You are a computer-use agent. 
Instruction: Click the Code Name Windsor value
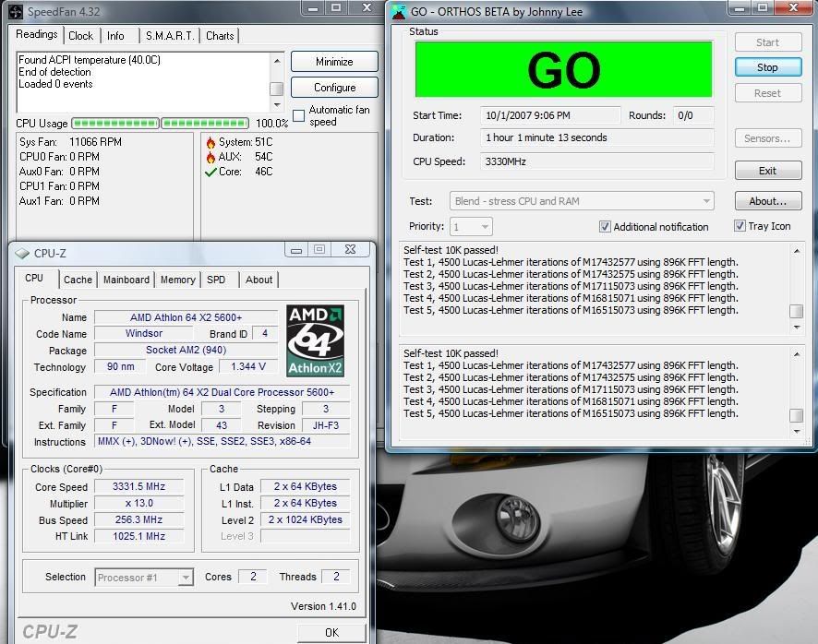[x=144, y=334]
